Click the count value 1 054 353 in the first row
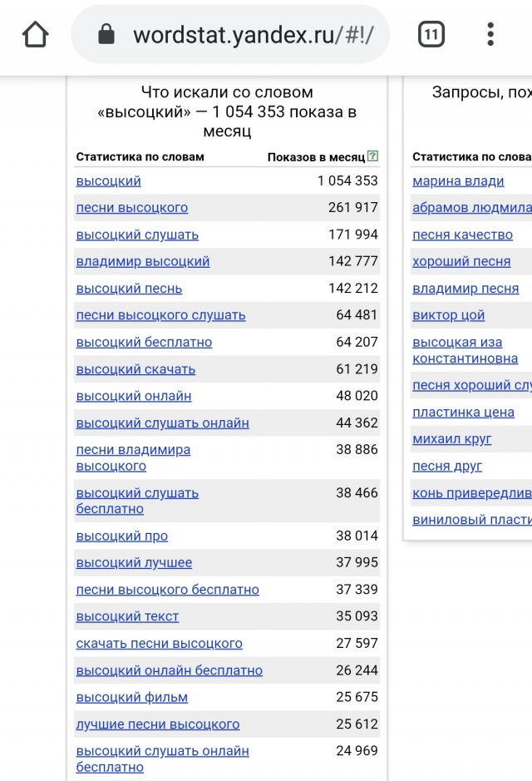The image size is (532, 781). pos(347,180)
